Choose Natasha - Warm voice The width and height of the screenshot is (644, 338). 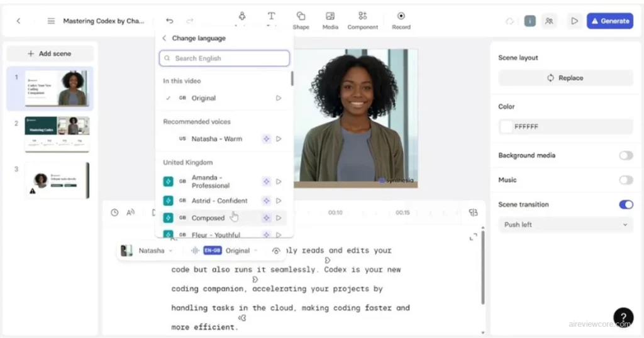click(225, 139)
